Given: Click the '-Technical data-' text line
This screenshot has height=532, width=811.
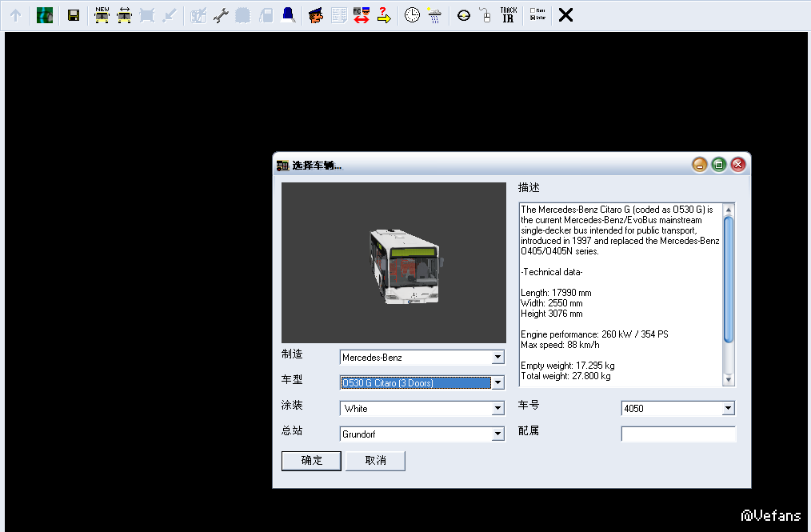Looking at the screenshot, I should click(551, 272).
